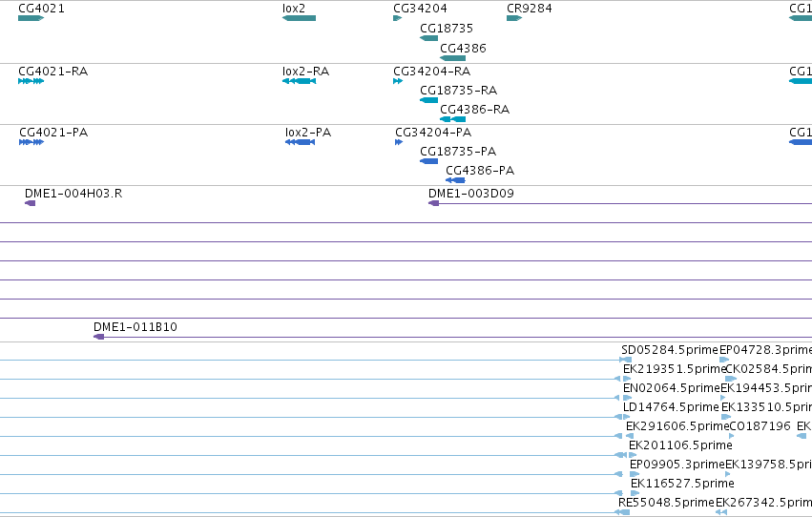812x517 pixels.
Task: Click the CG34204 gene label
Action: 420,9
